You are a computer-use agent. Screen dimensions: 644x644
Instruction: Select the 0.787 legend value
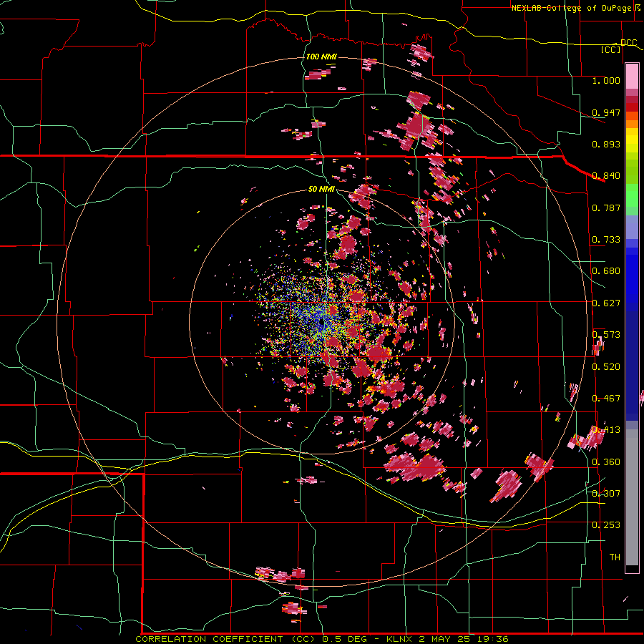(606, 208)
